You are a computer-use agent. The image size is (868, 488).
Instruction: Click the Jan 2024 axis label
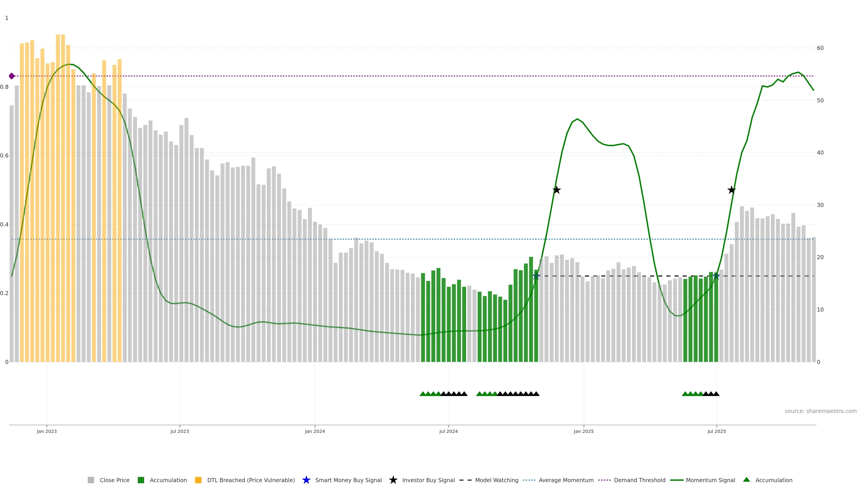tap(315, 431)
